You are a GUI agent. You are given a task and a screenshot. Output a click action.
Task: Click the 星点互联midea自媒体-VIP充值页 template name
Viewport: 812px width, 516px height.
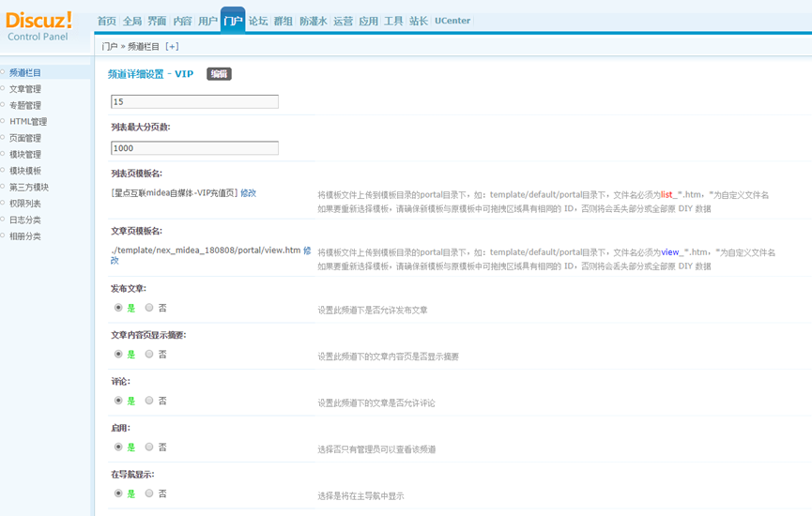pos(174,193)
